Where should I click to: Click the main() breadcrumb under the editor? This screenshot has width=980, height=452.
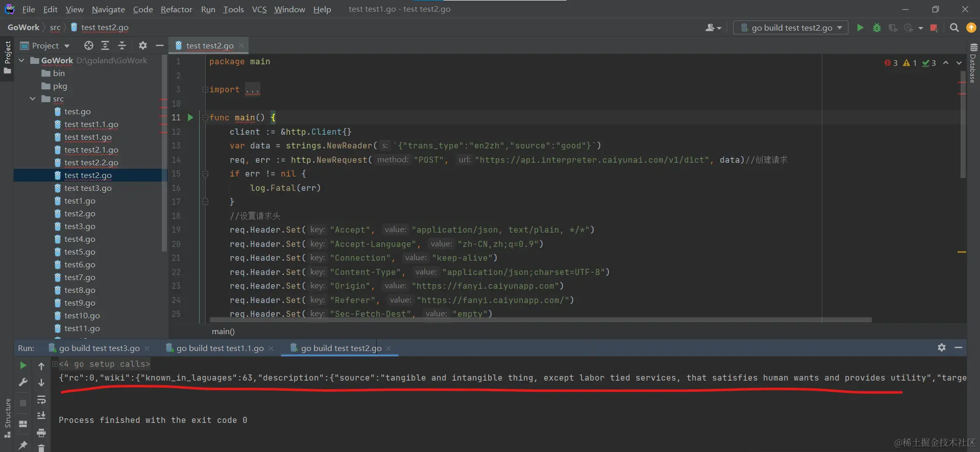[x=224, y=331]
